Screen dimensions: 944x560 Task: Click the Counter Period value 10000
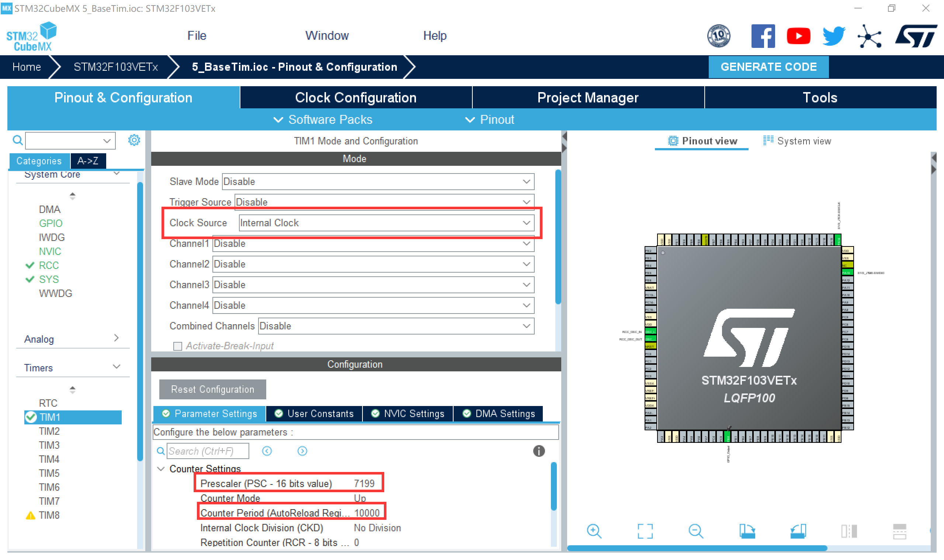pos(367,513)
